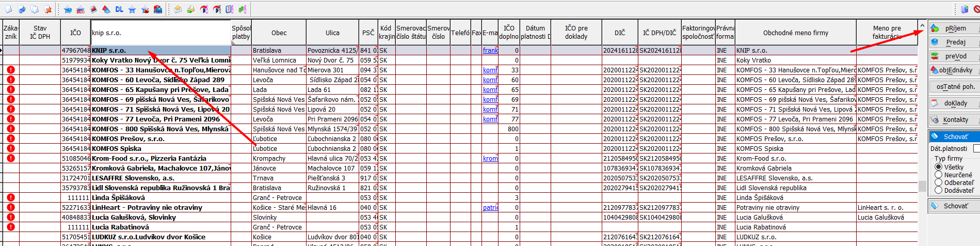Choose the Odberateľ radio option
980x246 pixels.
pyautogui.click(x=938, y=182)
